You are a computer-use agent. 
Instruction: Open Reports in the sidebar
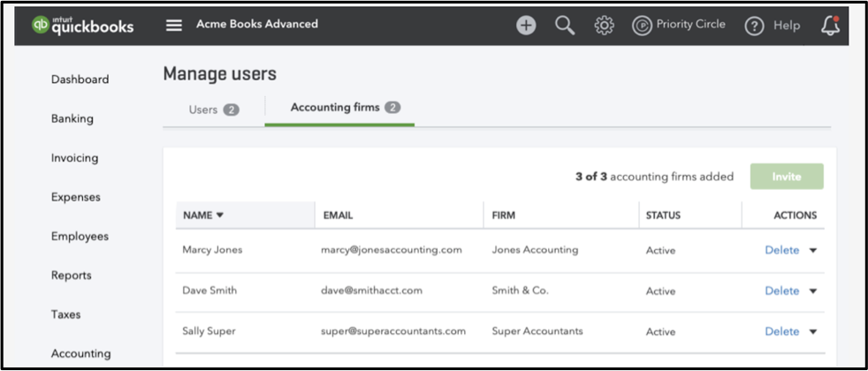tap(71, 276)
